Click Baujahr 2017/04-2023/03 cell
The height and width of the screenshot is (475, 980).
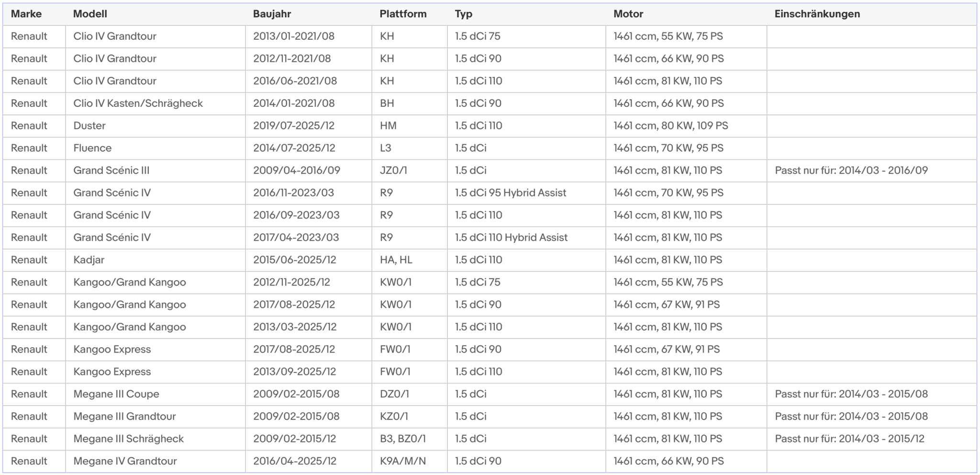click(309, 237)
